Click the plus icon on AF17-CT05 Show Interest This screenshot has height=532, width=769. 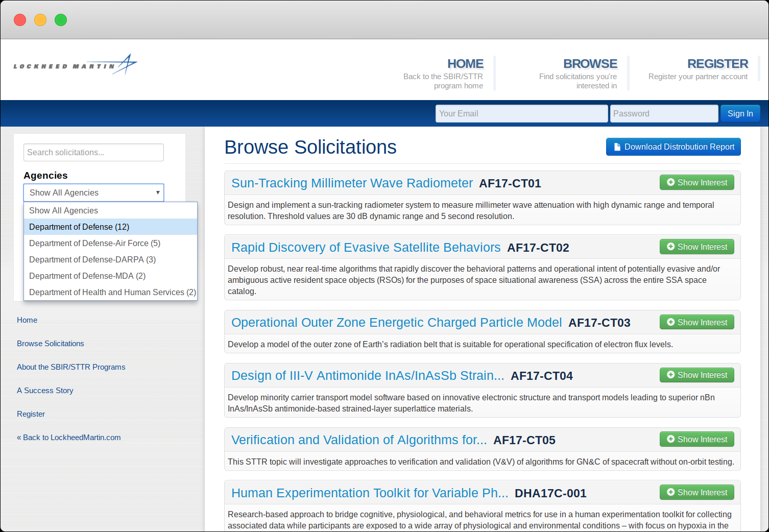coord(670,439)
